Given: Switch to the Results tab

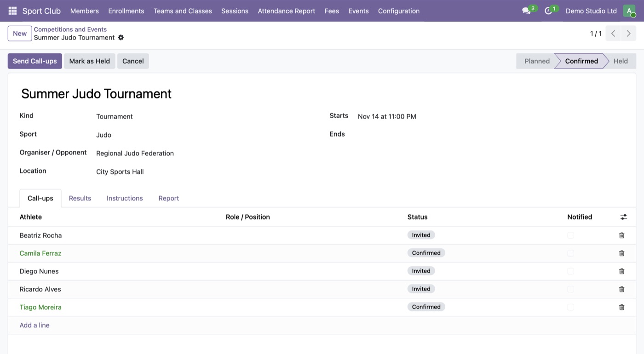Looking at the screenshot, I should click(80, 198).
